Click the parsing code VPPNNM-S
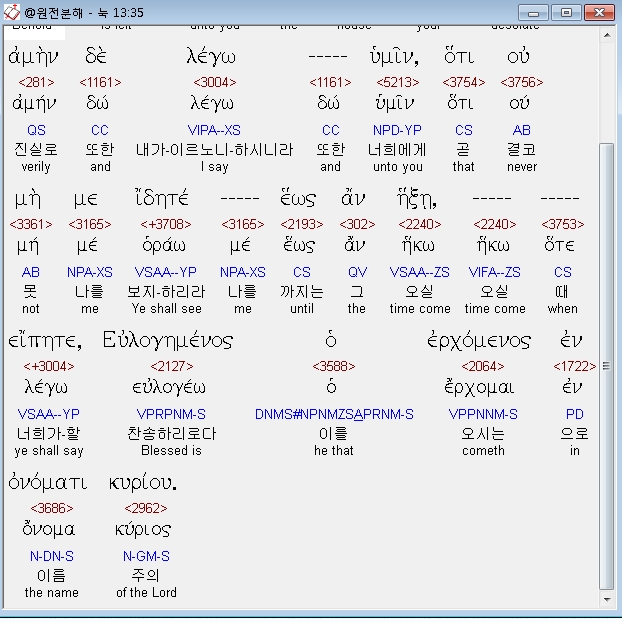The width and height of the screenshot is (622, 619). click(483, 414)
